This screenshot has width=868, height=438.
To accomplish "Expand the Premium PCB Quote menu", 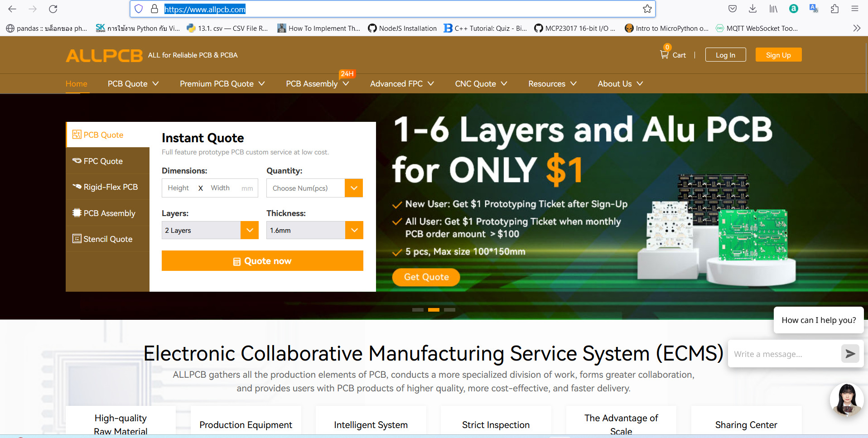I will point(222,84).
